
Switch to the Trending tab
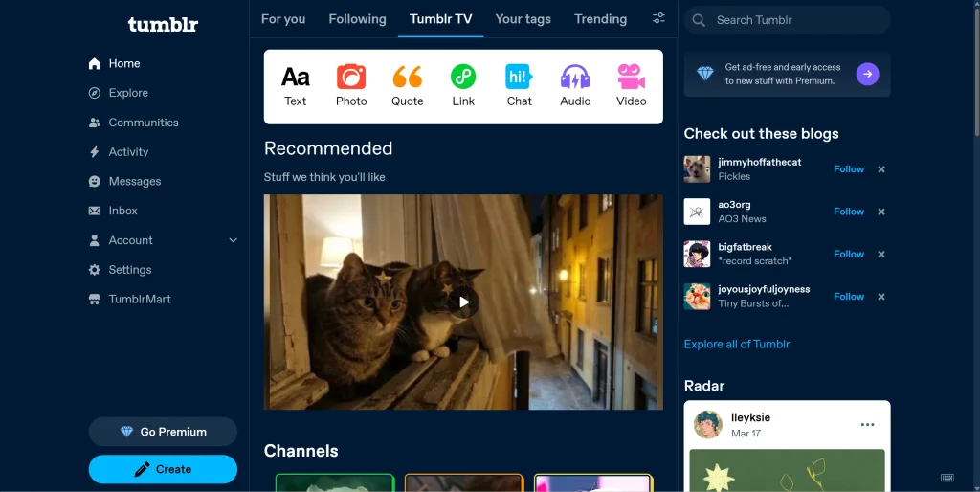point(600,19)
